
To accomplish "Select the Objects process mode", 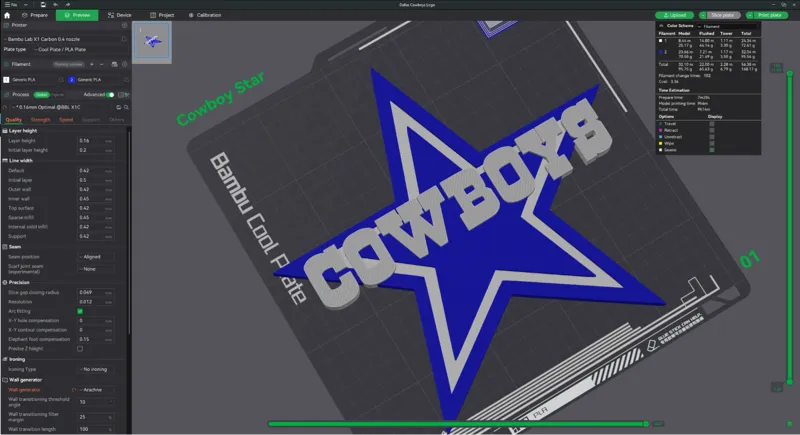I will coord(57,95).
